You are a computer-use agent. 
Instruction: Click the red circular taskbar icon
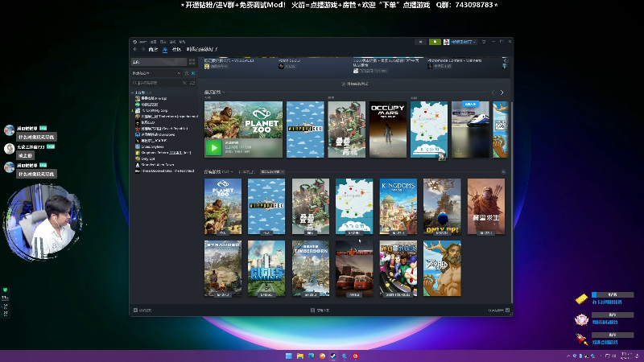click(x=355, y=356)
